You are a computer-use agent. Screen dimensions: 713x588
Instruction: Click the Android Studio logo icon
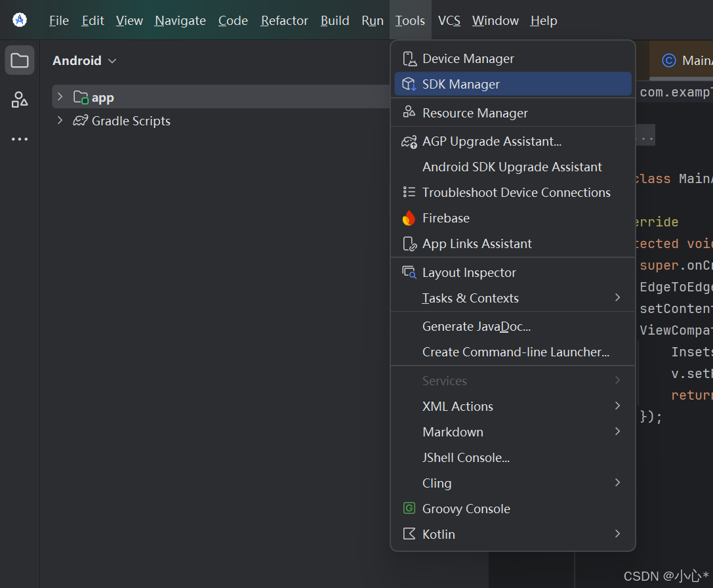[20, 20]
